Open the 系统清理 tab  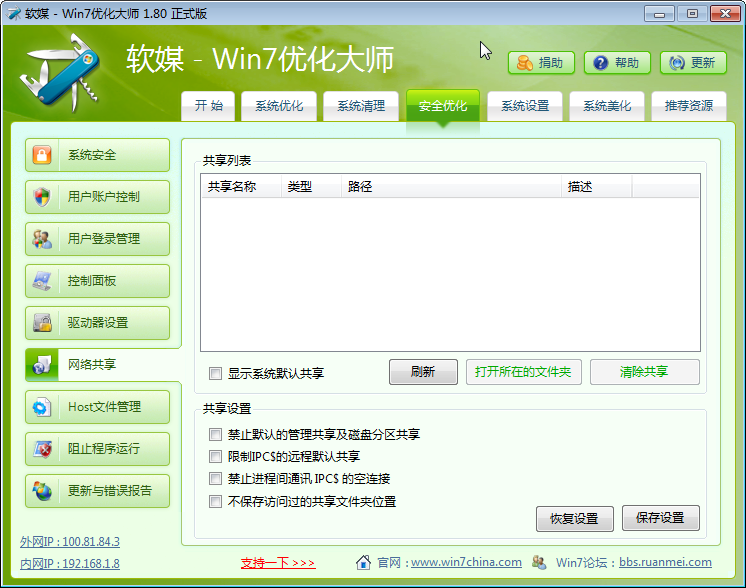pyautogui.click(x=361, y=106)
